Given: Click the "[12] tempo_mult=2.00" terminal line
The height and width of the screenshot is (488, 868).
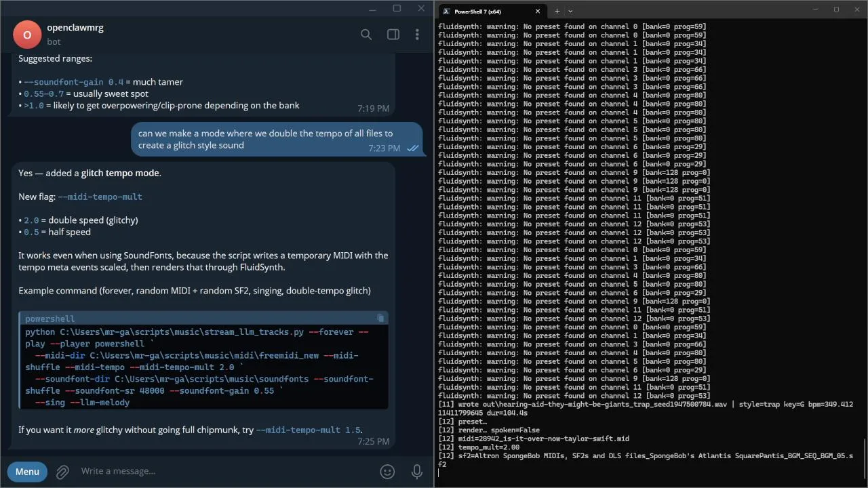Looking at the screenshot, I should tap(479, 447).
